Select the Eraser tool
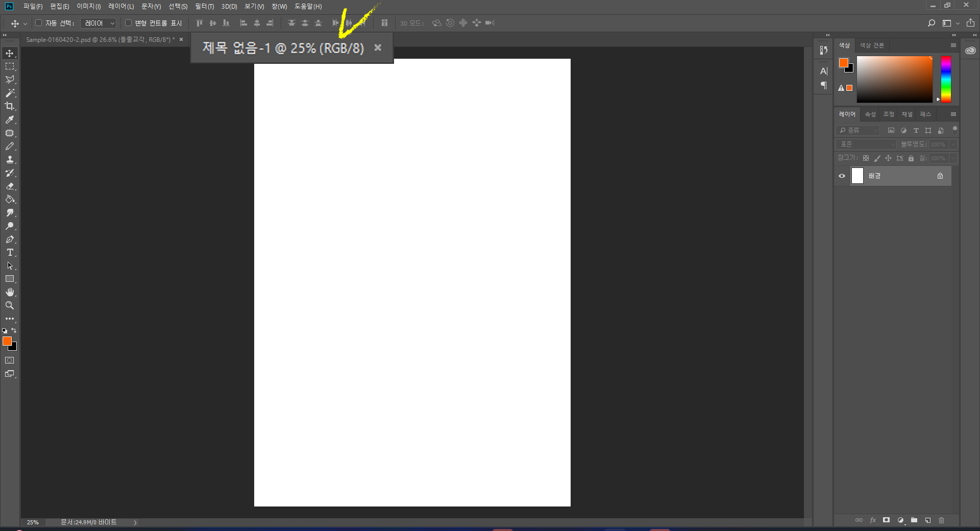 tap(10, 186)
